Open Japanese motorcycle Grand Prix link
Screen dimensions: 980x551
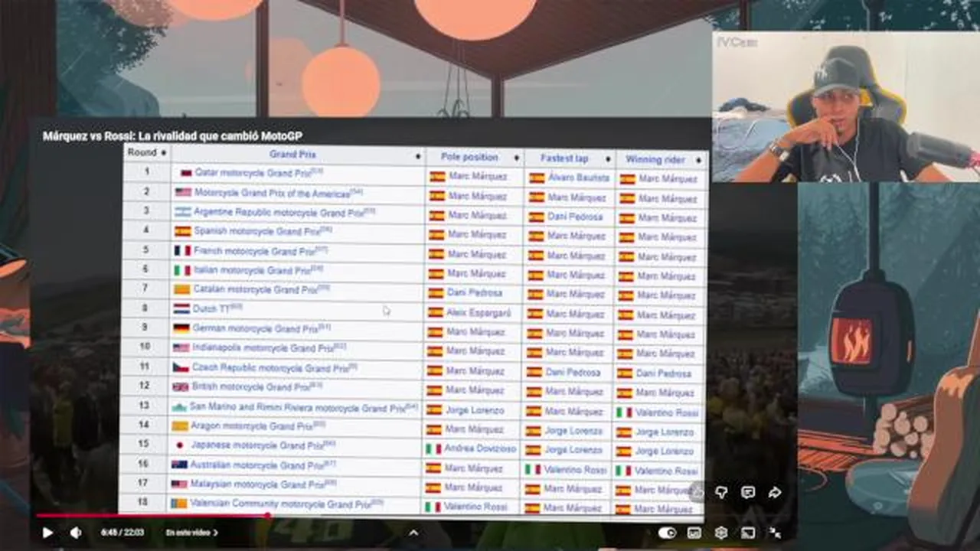pyautogui.click(x=256, y=445)
